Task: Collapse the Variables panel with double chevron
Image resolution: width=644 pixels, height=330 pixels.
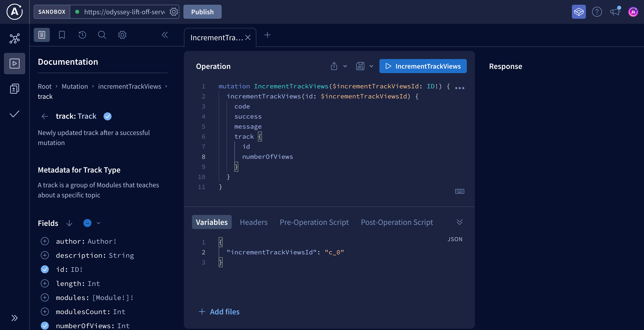Action: [459, 222]
